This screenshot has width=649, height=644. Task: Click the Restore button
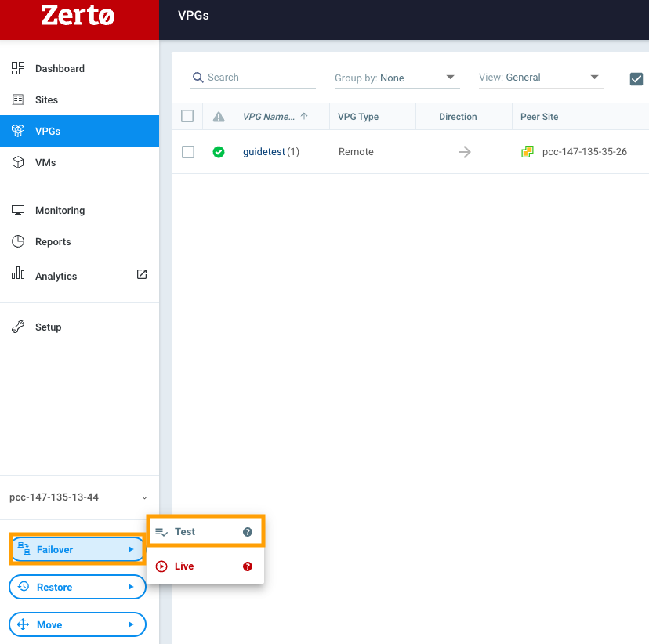[x=78, y=587]
